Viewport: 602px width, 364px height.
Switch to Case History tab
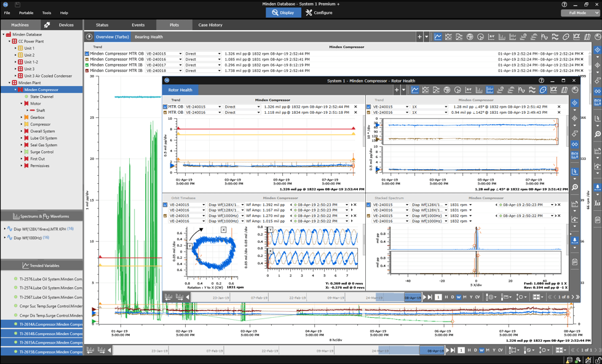210,25
